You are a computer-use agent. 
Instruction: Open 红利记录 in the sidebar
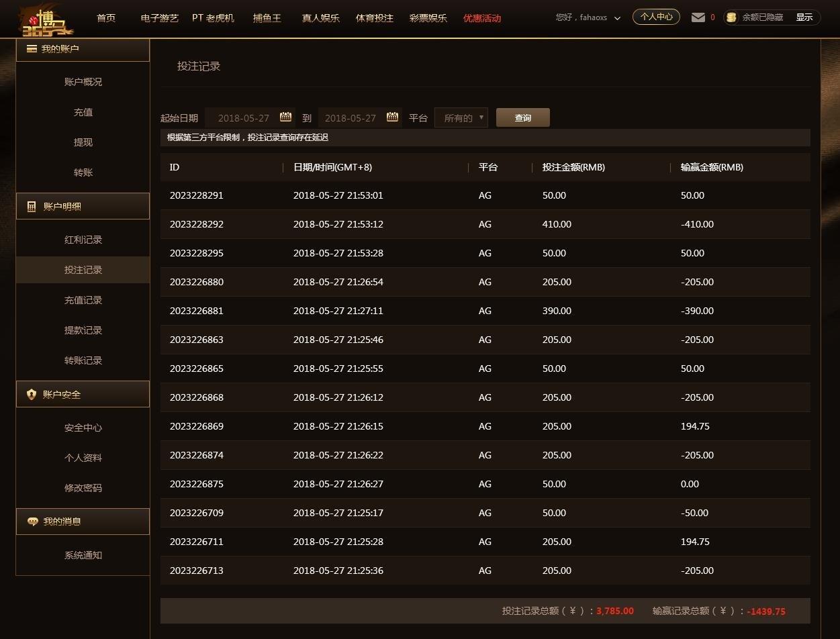coord(83,240)
